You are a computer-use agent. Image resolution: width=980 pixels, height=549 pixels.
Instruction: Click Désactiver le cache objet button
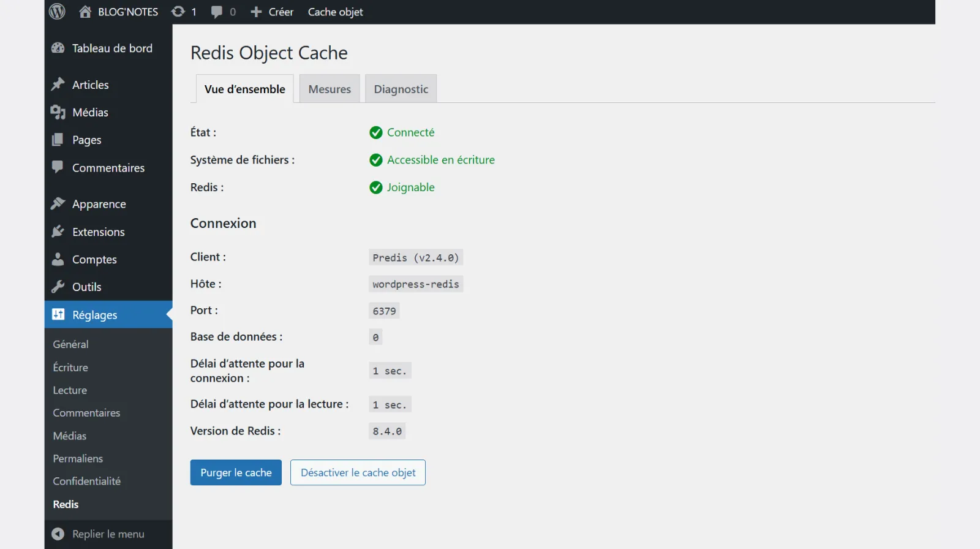[358, 472]
